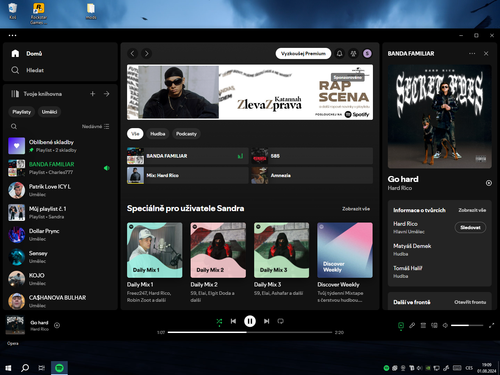The height and width of the screenshot is (375, 500).
Task: Filter library by Umělci chip
Action: 49,112
